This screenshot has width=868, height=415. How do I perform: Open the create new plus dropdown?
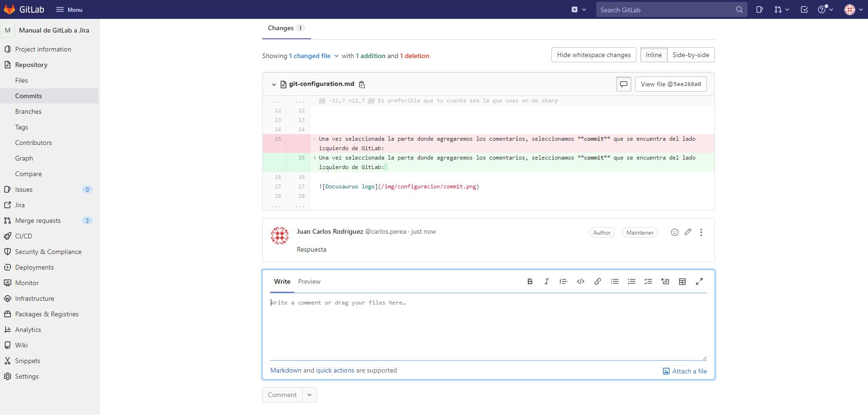[579, 9]
